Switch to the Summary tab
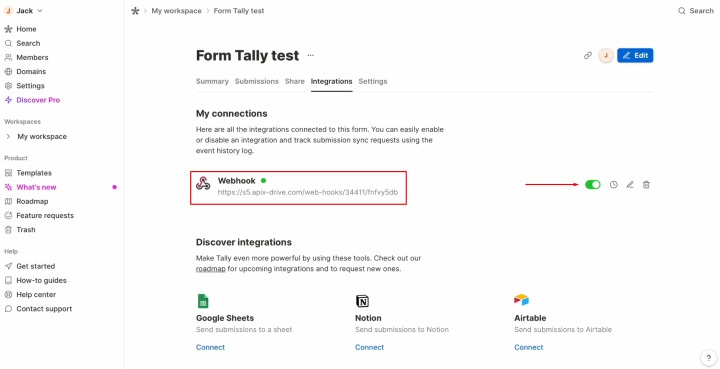The width and height of the screenshot is (720, 369). point(212,81)
